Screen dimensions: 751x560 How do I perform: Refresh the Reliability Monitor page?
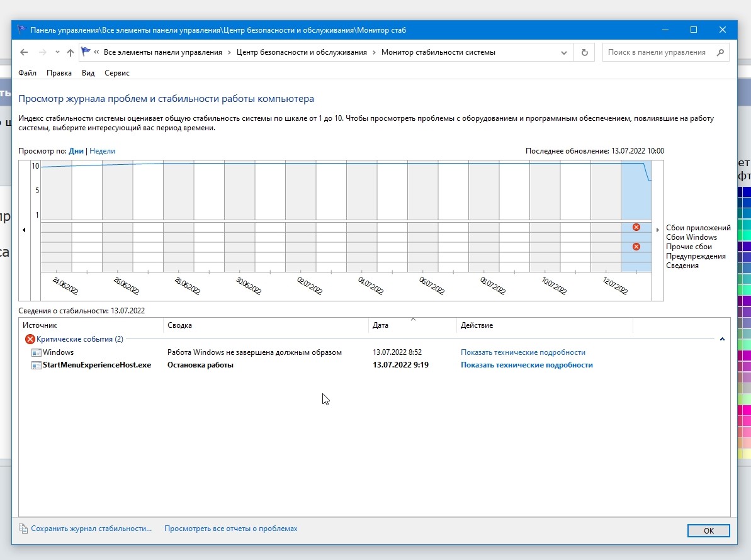pos(584,52)
